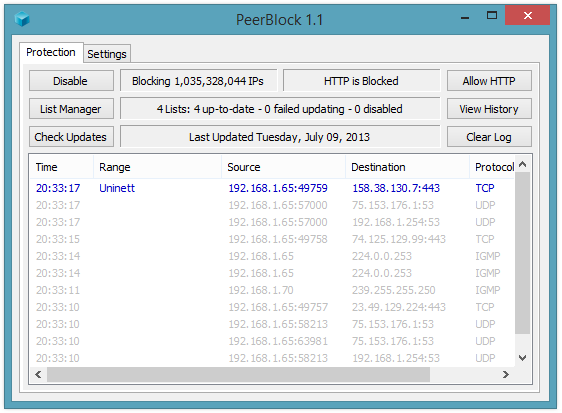The width and height of the screenshot is (562, 413).
Task: Select the Protection tab
Action: 51,52
